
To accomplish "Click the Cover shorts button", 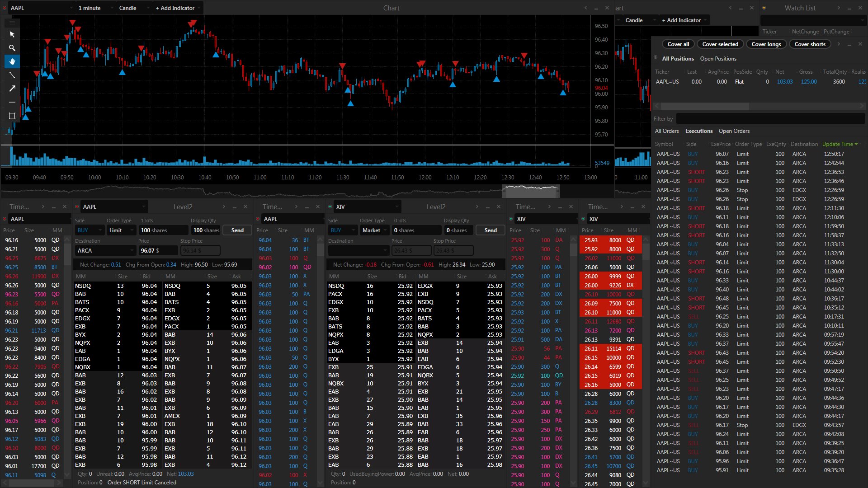I will [x=809, y=43].
